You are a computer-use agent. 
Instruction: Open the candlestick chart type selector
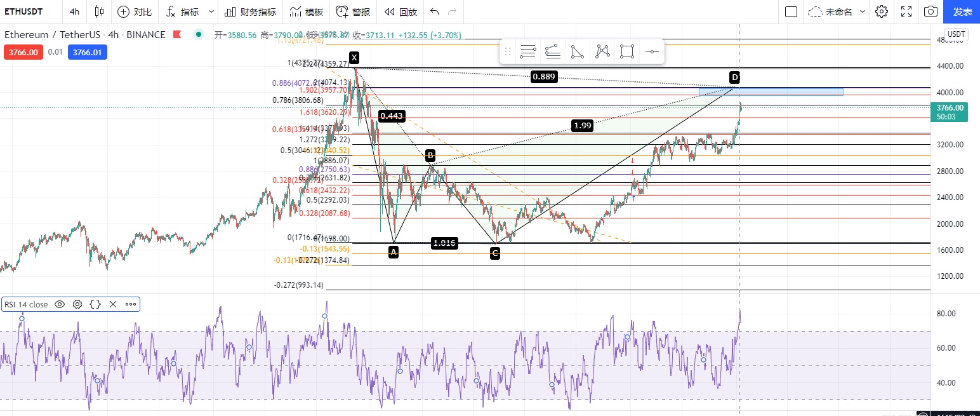tap(99, 11)
